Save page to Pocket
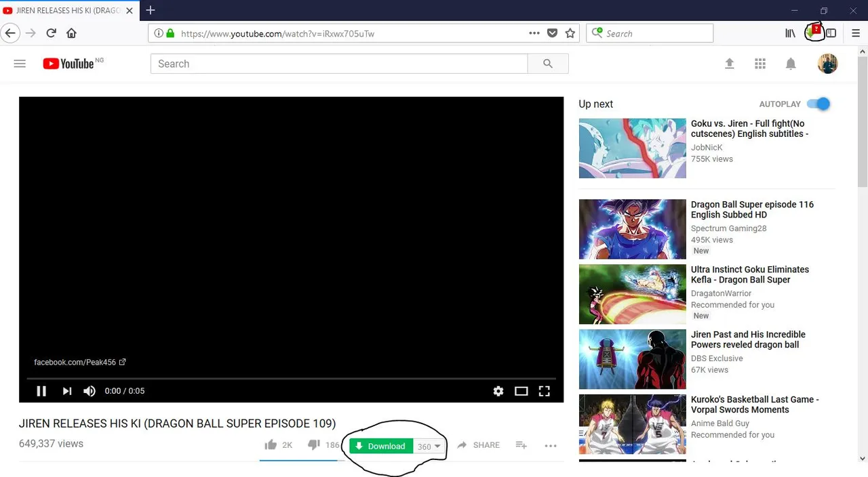Screen dimensions: 868x477 tap(553, 33)
